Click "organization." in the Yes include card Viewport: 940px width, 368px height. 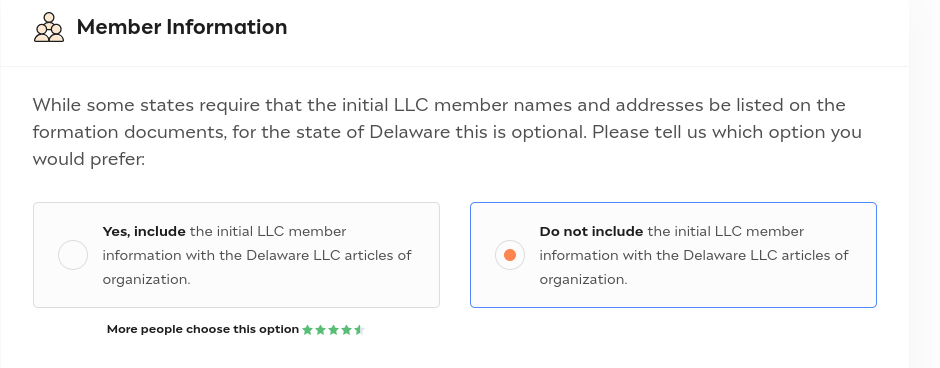[x=146, y=280]
